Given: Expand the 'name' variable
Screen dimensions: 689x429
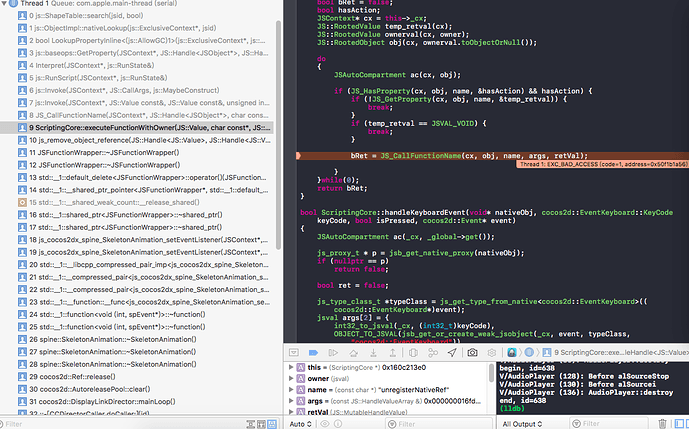Looking at the screenshot, I should (290, 390).
